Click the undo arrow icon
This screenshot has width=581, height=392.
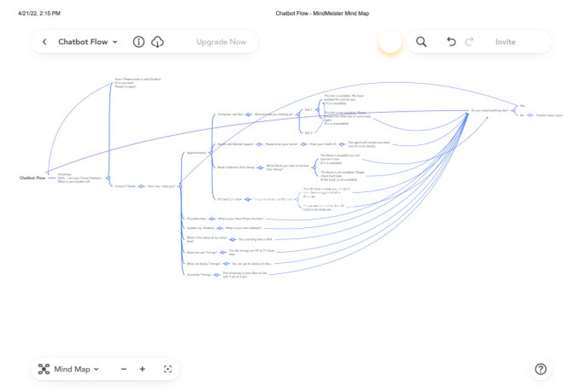point(451,42)
